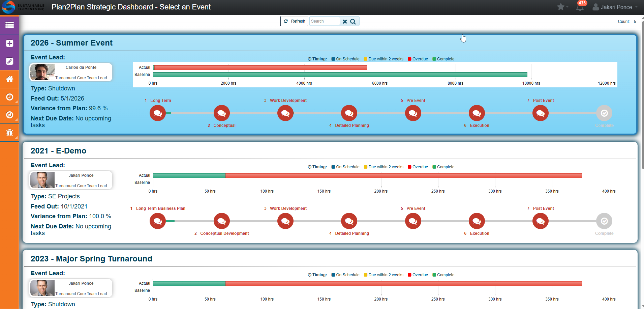Image resolution: width=644 pixels, height=309 pixels.
Task: Click 'Type: SE Projects' text
Action: point(55,196)
